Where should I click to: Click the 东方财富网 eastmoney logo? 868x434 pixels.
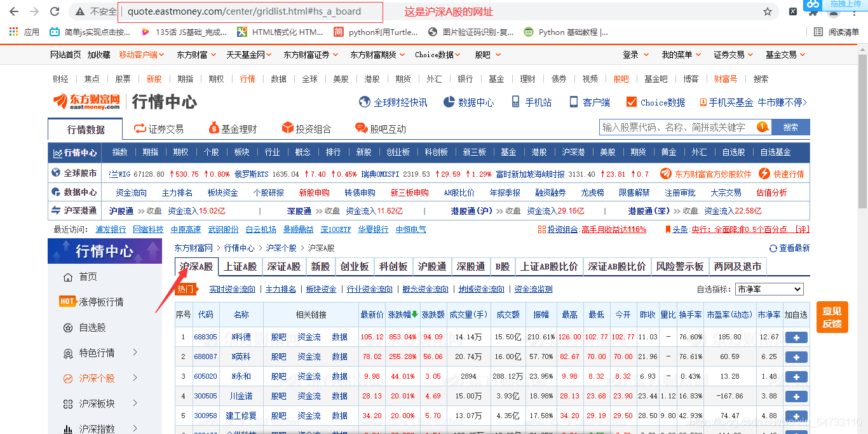[x=86, y=102]
